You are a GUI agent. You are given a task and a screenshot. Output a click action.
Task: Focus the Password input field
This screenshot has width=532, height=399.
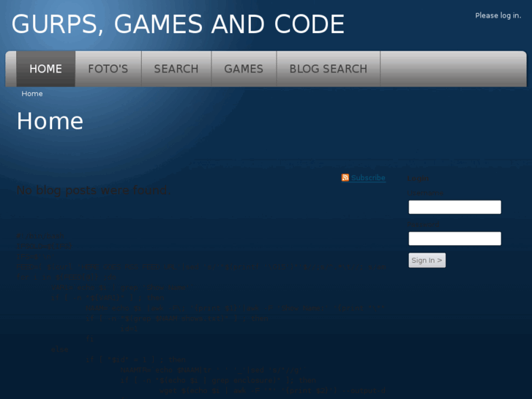pos(454,239)
